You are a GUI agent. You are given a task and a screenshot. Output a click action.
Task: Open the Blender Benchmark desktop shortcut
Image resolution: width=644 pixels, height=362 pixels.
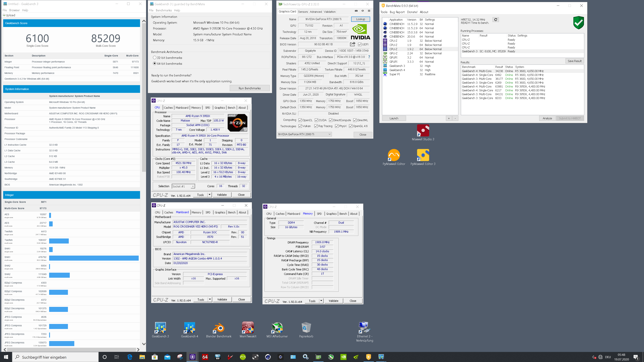tap(219, 330)
